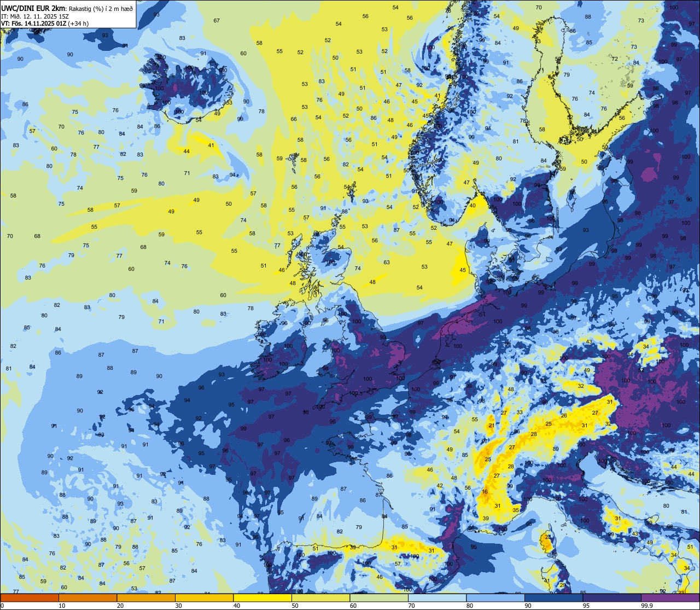Select the orange 10–20 legend color segment

[87, 598]
